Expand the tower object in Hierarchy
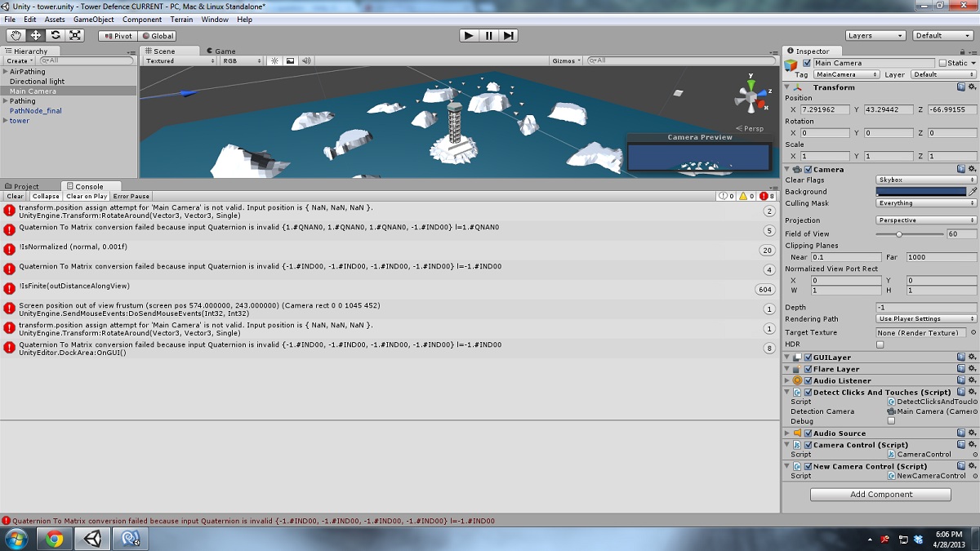Viewport: 980px width, 551px height. [x=7, y=121]
